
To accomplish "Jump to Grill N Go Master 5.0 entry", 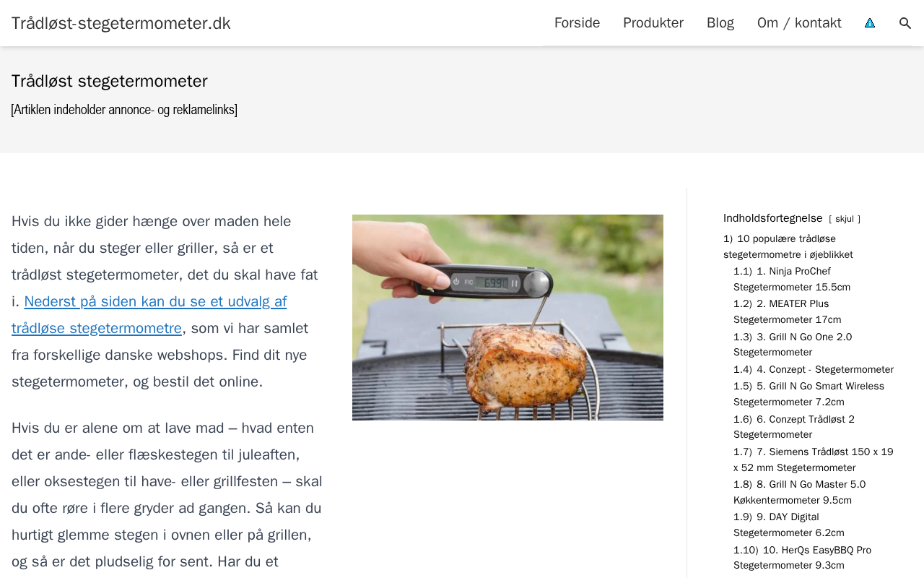I will tap(800, 492).
